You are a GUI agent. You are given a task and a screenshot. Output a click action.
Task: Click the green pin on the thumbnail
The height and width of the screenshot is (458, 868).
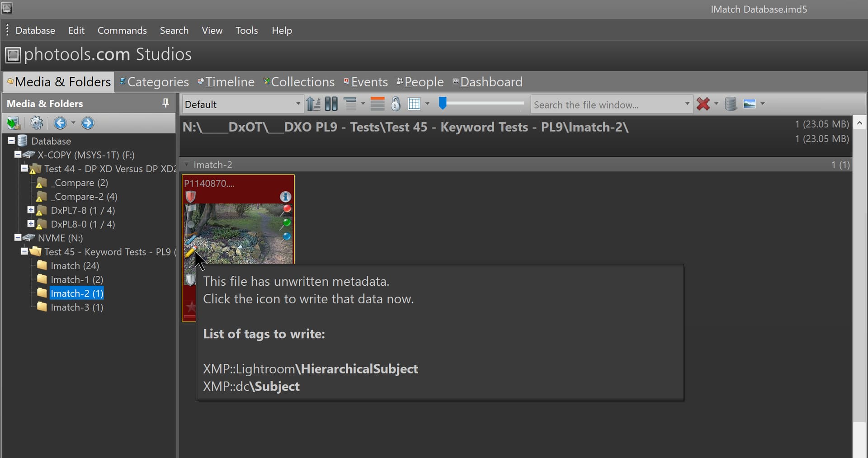click(286, 223)
